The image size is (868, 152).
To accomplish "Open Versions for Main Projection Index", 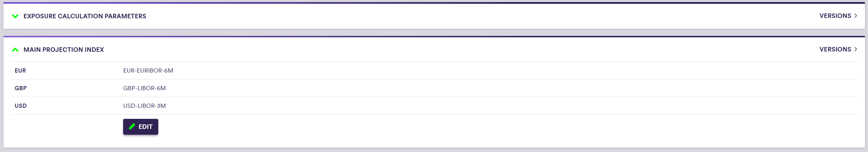I will coord(835,49).
